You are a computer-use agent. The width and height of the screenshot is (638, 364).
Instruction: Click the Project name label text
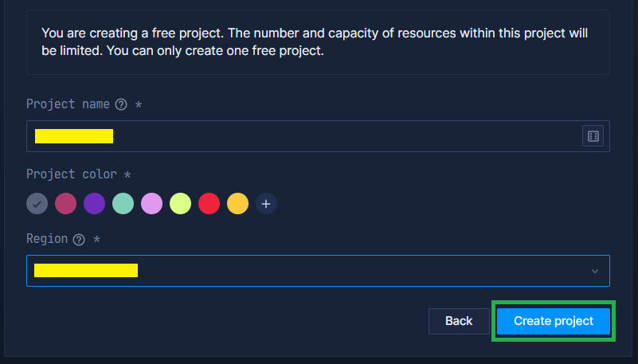coord(68,104)
